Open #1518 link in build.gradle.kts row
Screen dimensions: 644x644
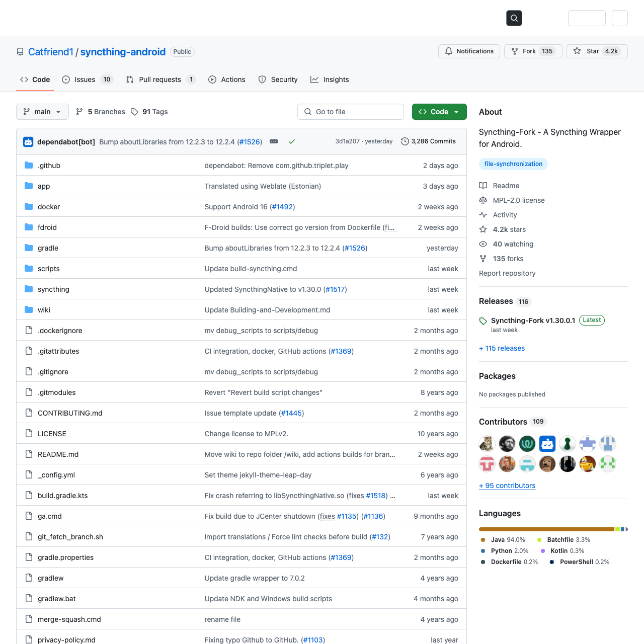click(376, 496)
